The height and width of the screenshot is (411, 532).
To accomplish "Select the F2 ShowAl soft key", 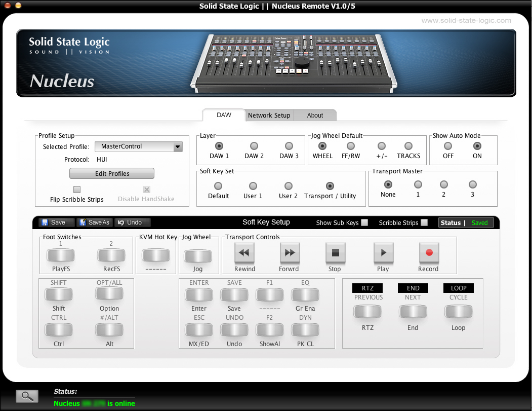I will [x=270, y=330].
